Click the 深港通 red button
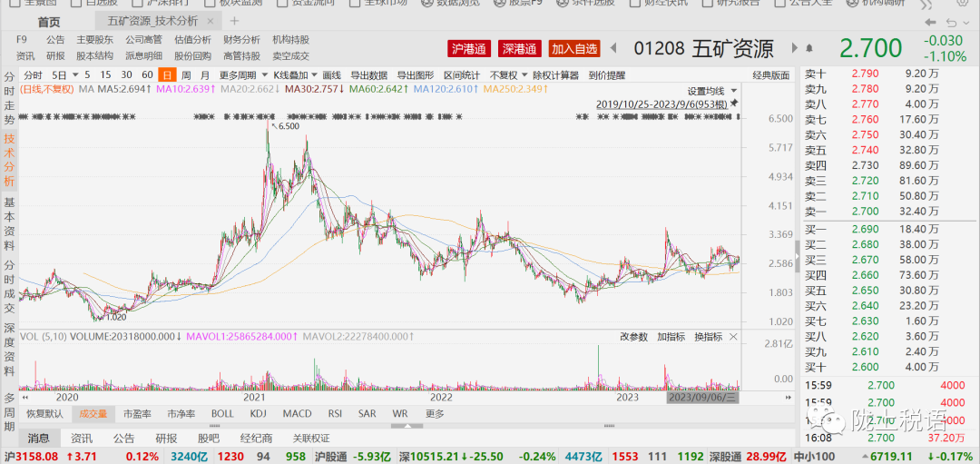 point(520,48)
